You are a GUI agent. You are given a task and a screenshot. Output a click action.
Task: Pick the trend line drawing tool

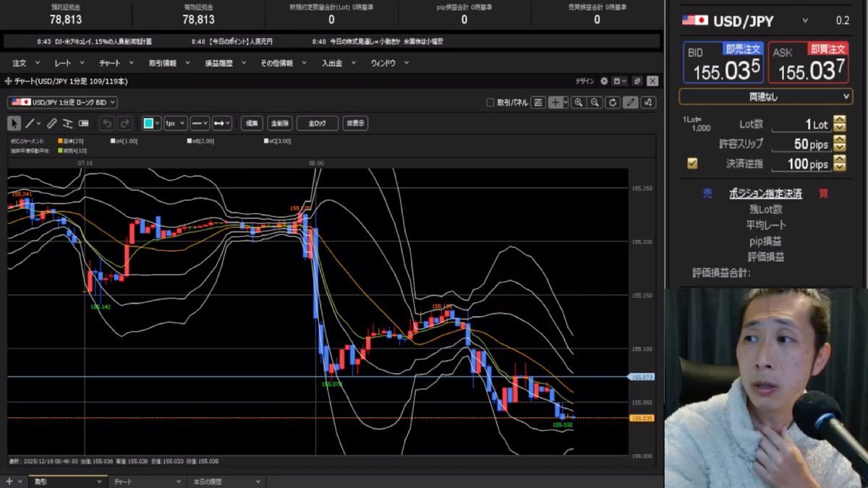pos(30,124)
